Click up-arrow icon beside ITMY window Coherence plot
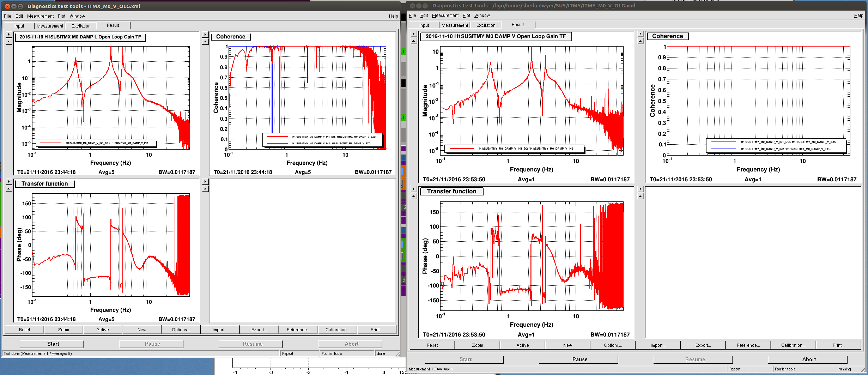 point(641,41)
